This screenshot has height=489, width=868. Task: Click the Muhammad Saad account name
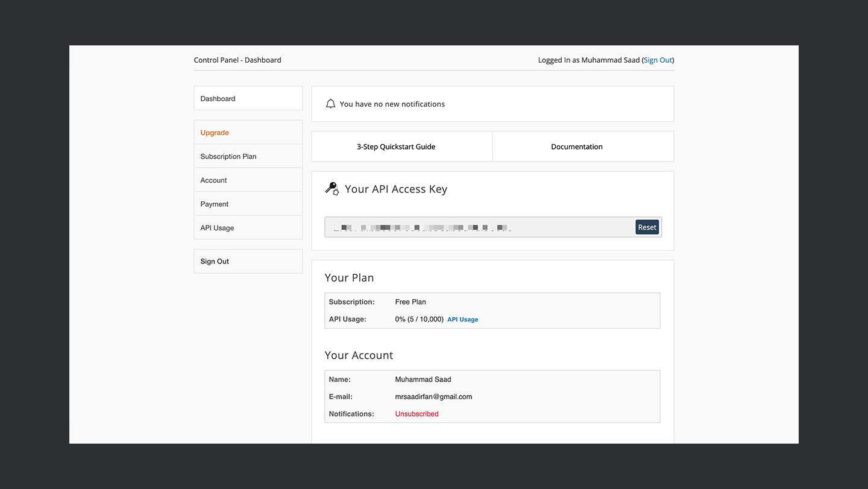point(423,379)
